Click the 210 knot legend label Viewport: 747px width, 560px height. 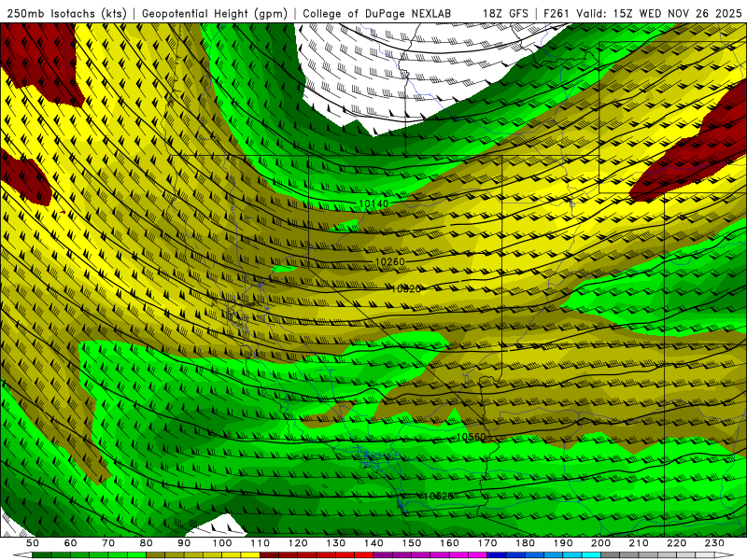(x=639, y=543)
